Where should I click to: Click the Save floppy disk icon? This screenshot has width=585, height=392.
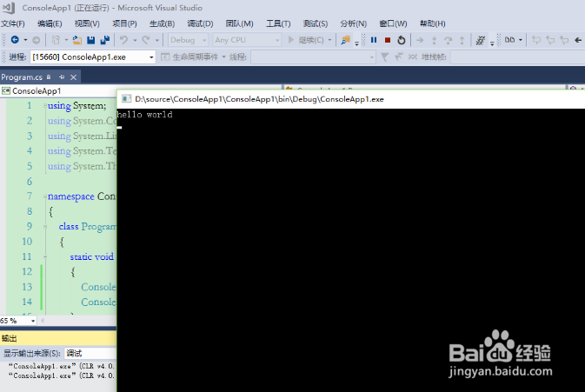(x=91, y=40)
